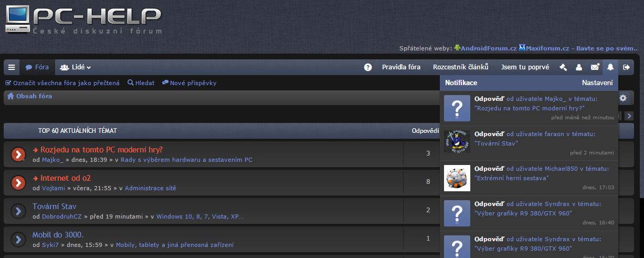The width and height of the screenshot is (644, 258).
Task: Expand the Lidé dropdown menu
Action: pos(76,67)
